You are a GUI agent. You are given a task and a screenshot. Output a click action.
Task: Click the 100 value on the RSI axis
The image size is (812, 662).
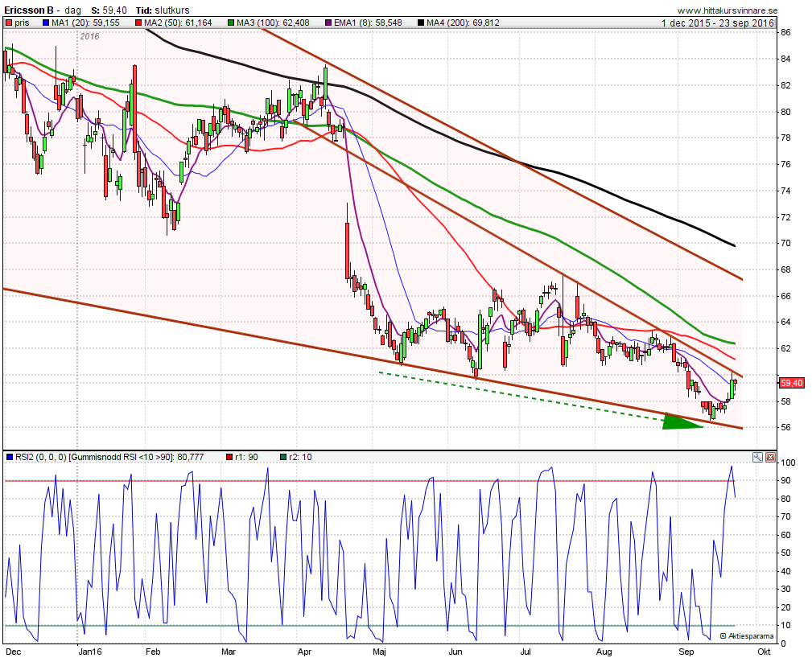point(788,463)
